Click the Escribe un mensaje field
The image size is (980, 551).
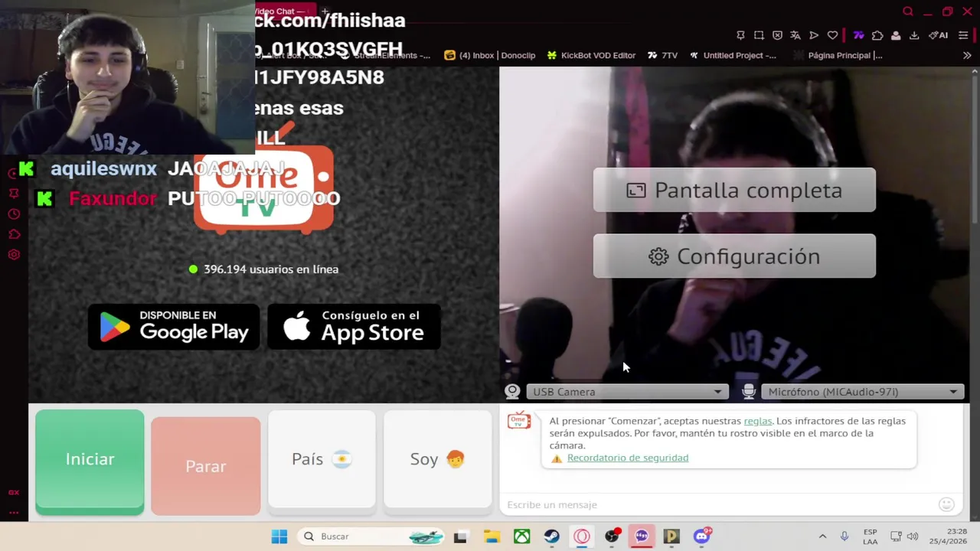click(x=720, y=504)
